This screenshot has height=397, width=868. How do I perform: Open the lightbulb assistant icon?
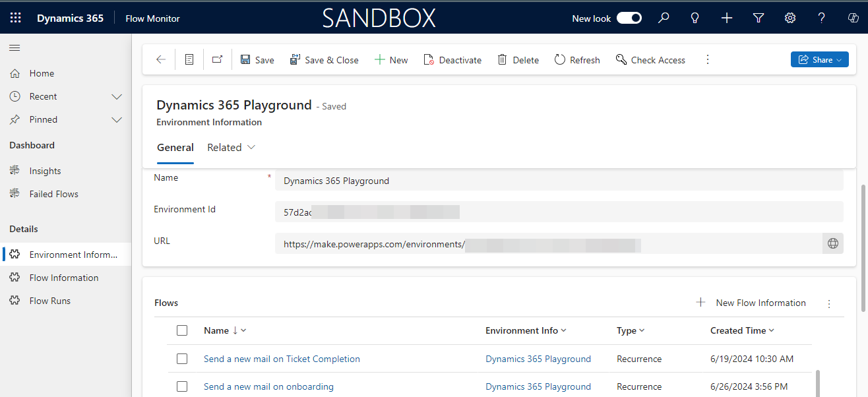pos(695,18)
